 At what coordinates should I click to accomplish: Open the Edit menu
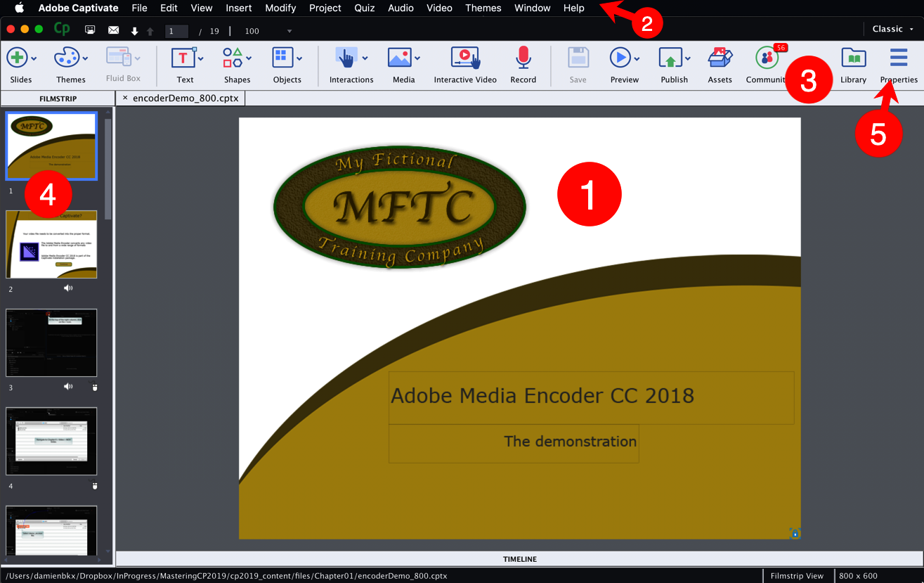point(169,8)
